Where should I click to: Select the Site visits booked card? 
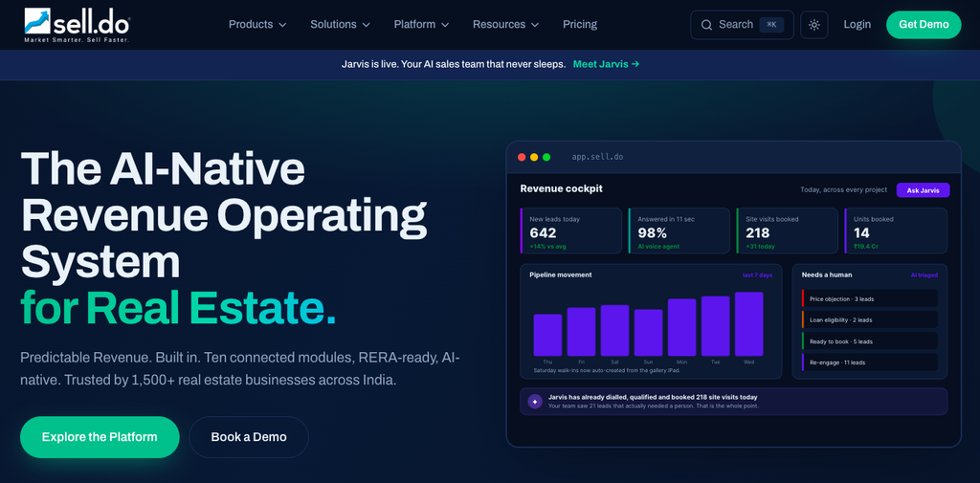(787, 231)
